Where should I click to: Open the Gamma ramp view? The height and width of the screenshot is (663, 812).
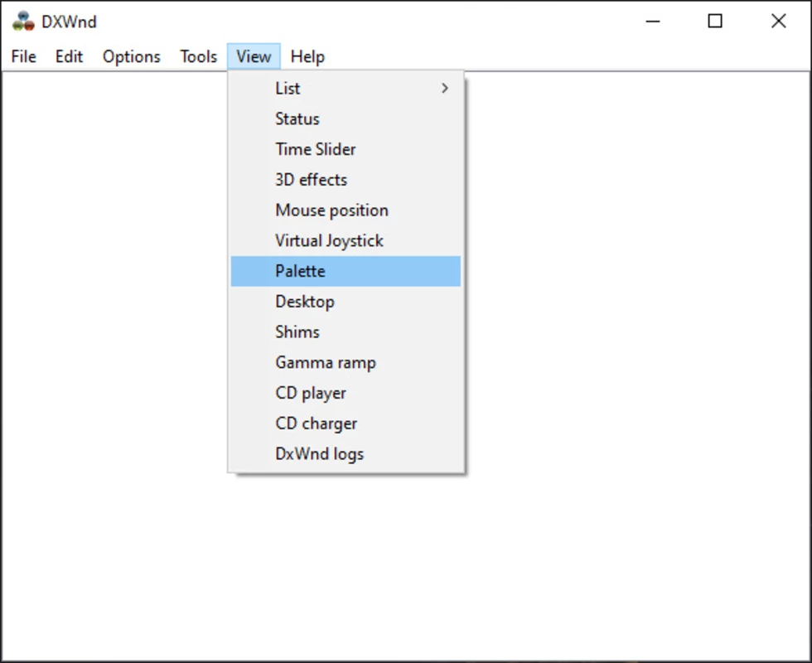click(346, 363)
